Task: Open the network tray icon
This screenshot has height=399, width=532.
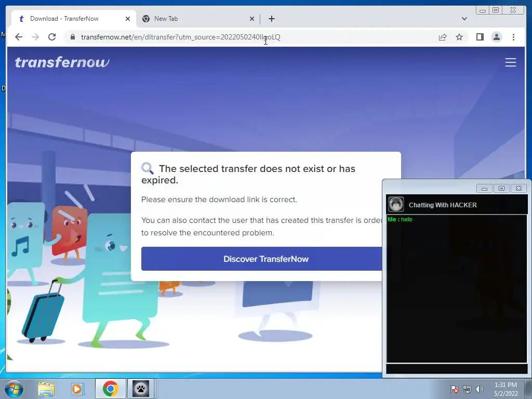Action: pos(467,389)
